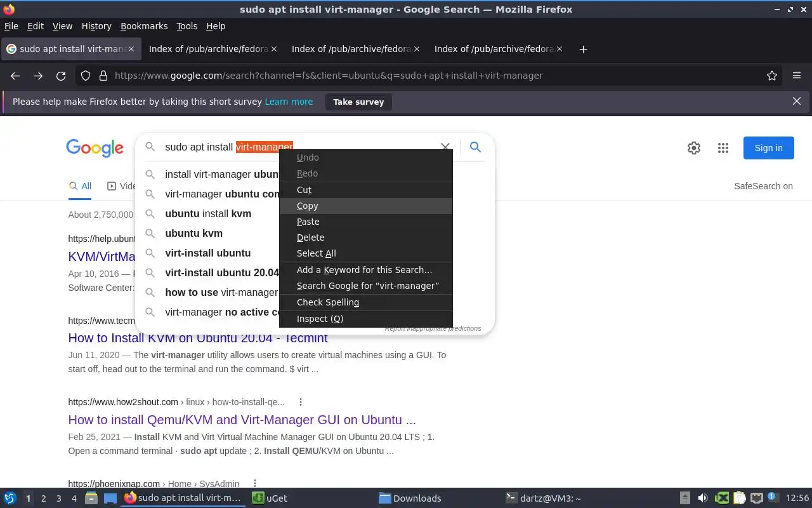
Task: Choose Select All in the context menu
Action: click(366, 253)
